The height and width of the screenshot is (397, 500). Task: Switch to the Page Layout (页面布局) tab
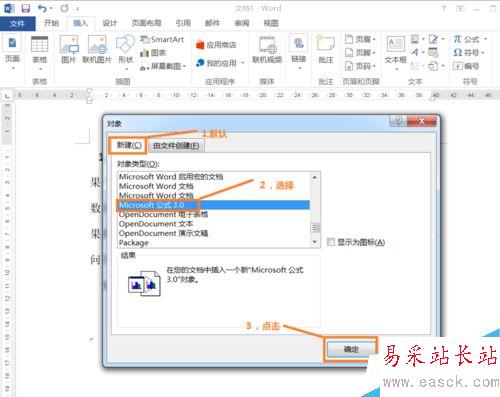147,23
